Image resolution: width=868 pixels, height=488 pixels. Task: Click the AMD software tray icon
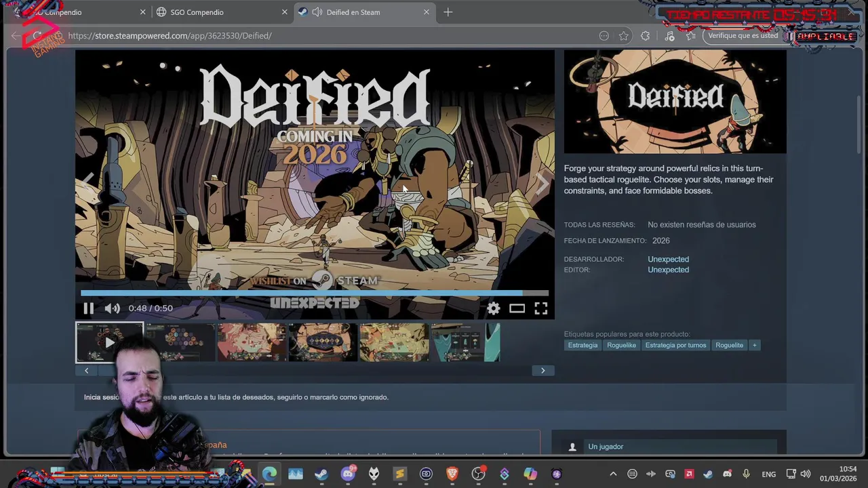(x=689, y=474)
